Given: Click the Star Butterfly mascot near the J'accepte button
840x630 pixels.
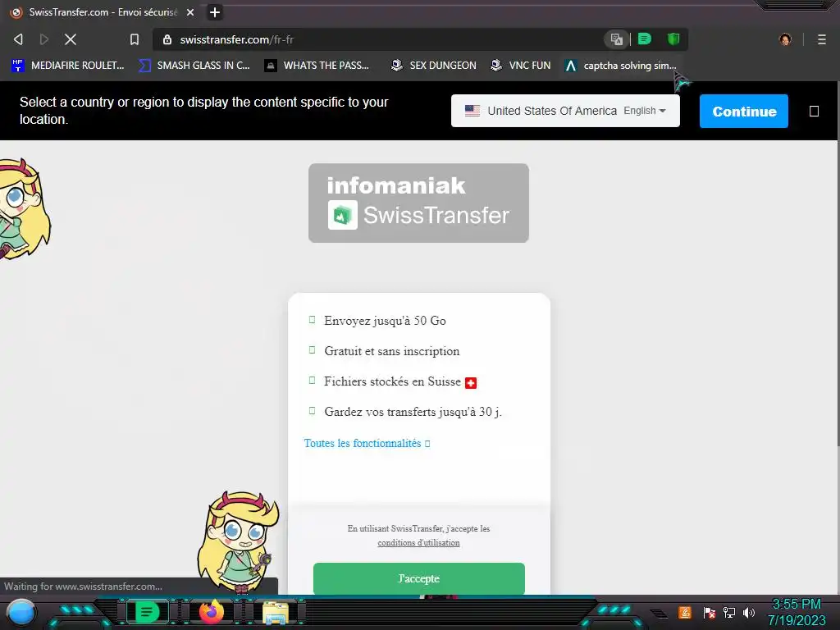Looking at the screenshot, I should point(238,543).
